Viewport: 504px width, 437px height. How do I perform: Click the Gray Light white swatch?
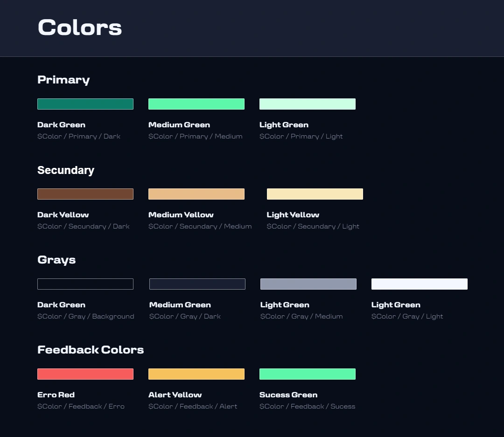tap(420, 284)
